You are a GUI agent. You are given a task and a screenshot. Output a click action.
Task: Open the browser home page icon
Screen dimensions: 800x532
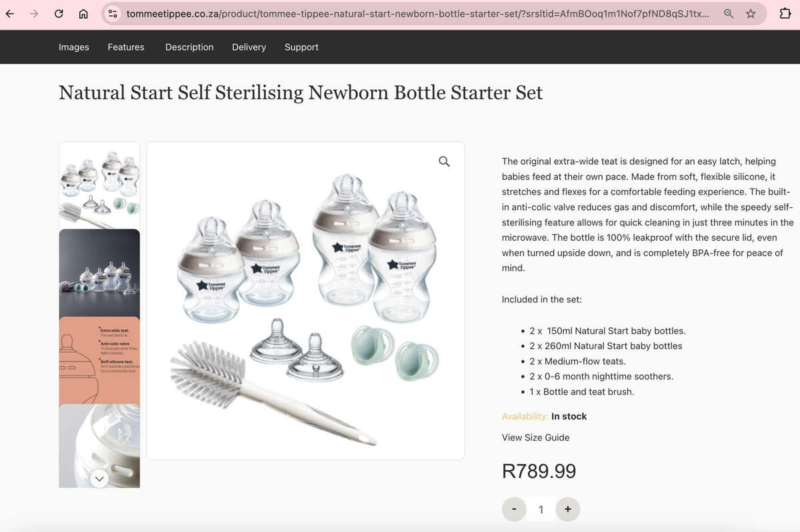pos(83,13)
